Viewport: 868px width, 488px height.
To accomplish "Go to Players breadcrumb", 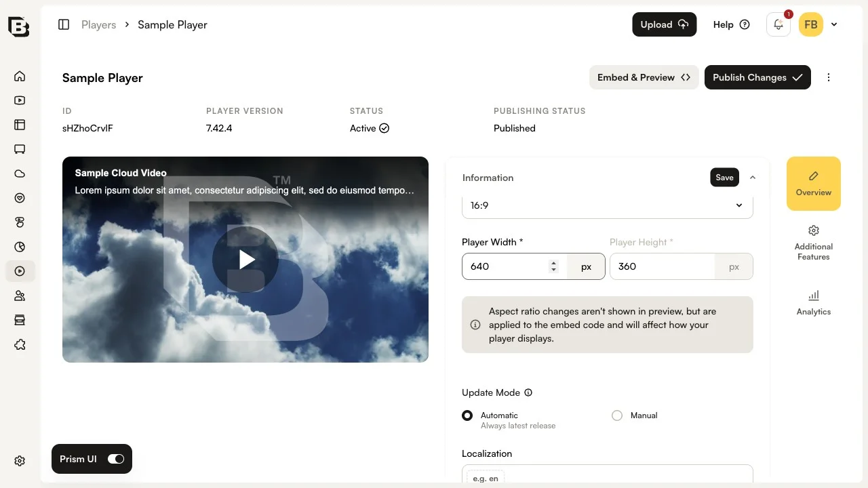I will click(99, 24).
